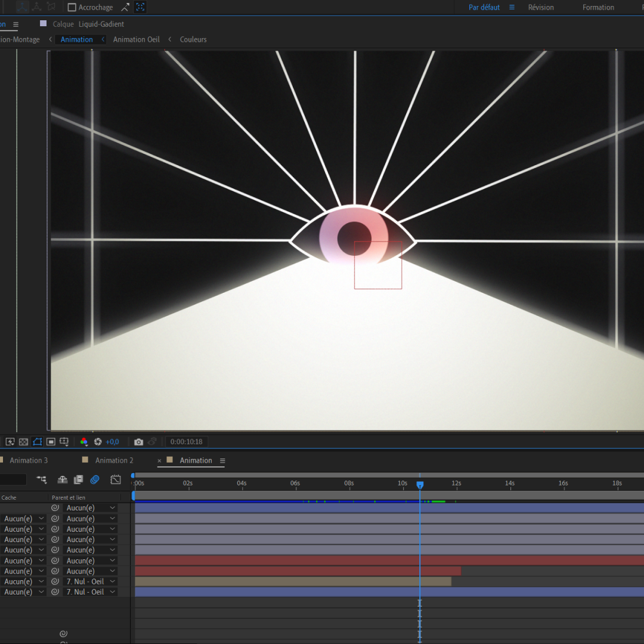The height and width of the screenshot is (644, 644).
Task: Open grid and guide options
Action: click(64, 441)
